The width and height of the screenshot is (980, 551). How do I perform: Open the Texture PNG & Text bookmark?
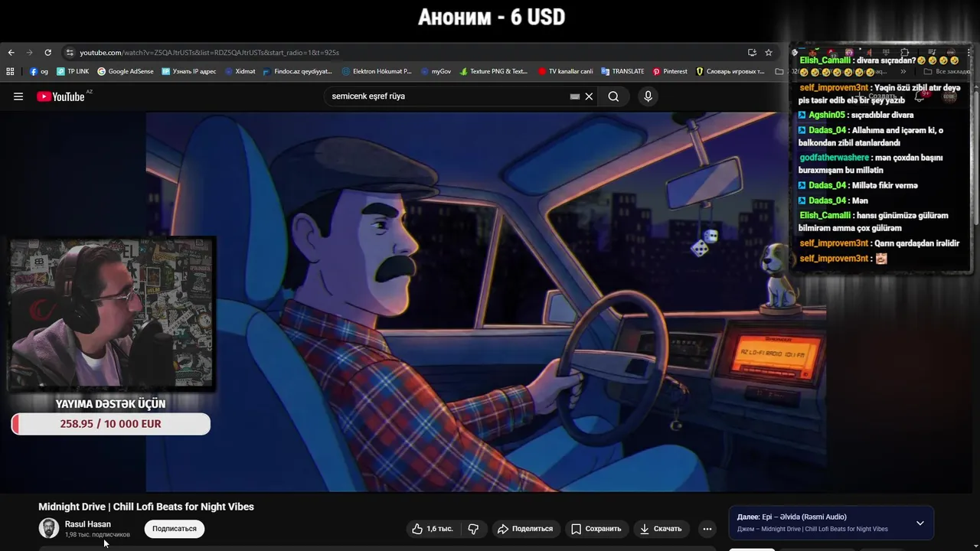(494, 71)
